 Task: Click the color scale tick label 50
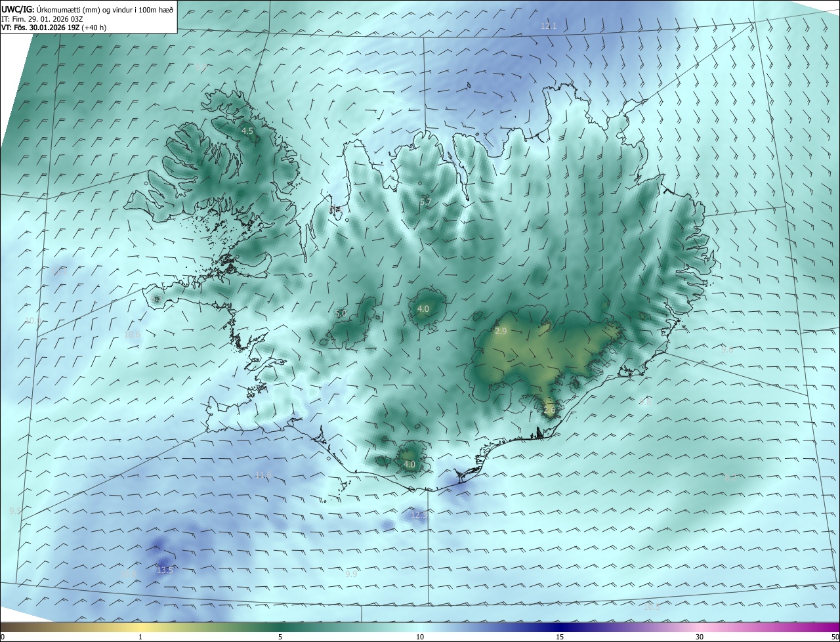[x=835, y=637]
